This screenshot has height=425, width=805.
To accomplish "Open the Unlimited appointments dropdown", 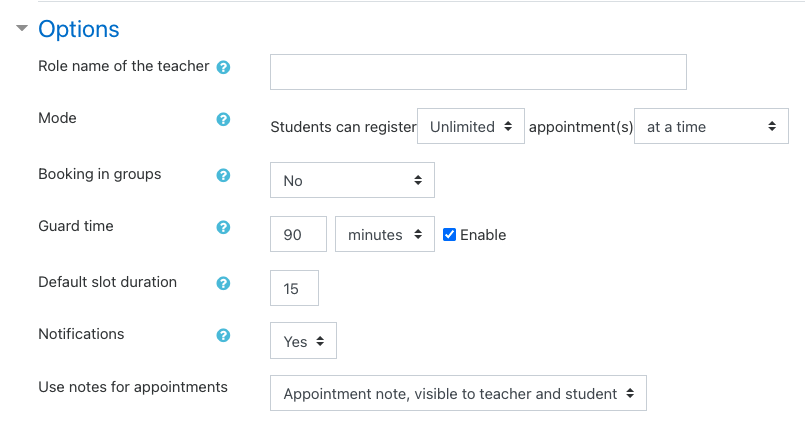I will pyautogui.click(x=471, y=126).
